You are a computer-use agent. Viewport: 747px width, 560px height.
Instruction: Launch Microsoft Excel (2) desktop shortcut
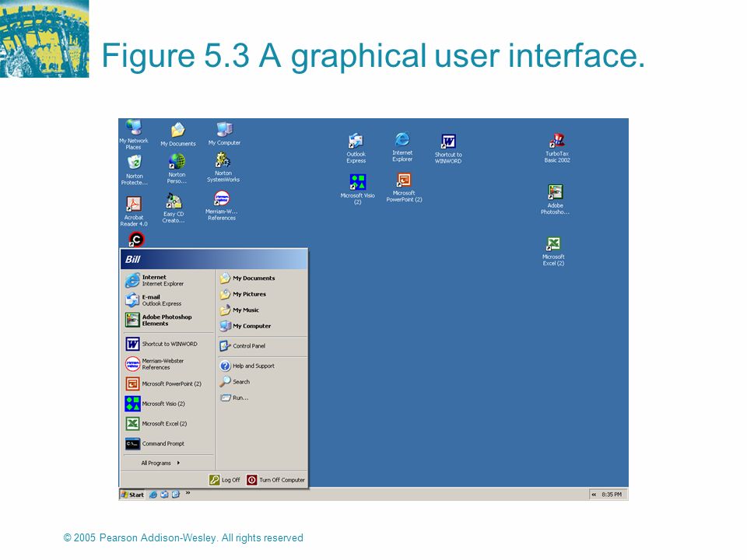(x=553, y=251)
